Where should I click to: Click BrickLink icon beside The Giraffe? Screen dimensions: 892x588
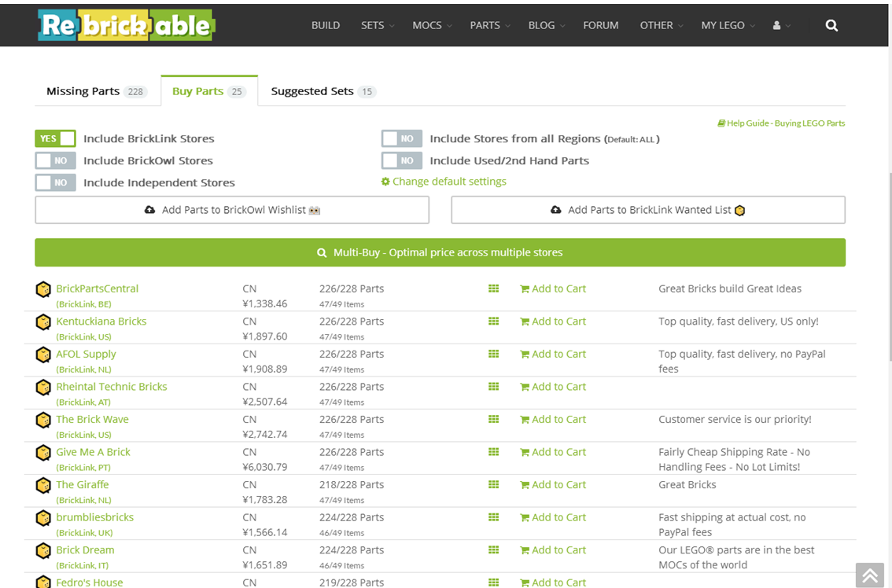(43, 486)
